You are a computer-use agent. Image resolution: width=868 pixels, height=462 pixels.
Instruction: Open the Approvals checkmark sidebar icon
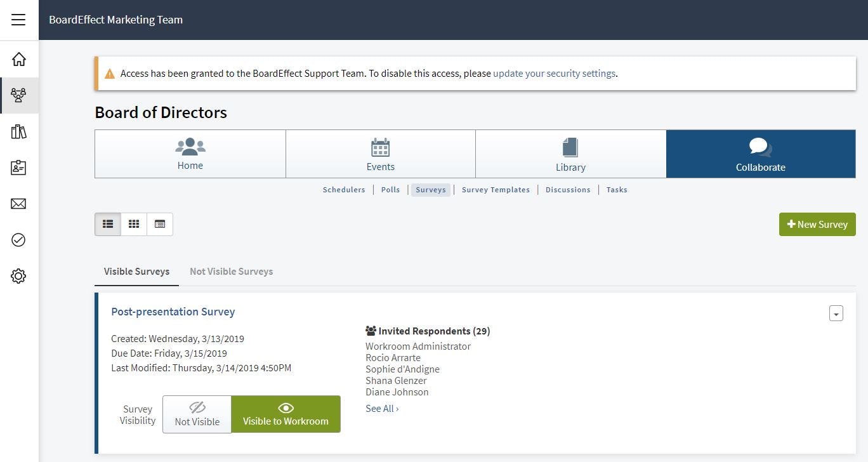tap(19, 240)
